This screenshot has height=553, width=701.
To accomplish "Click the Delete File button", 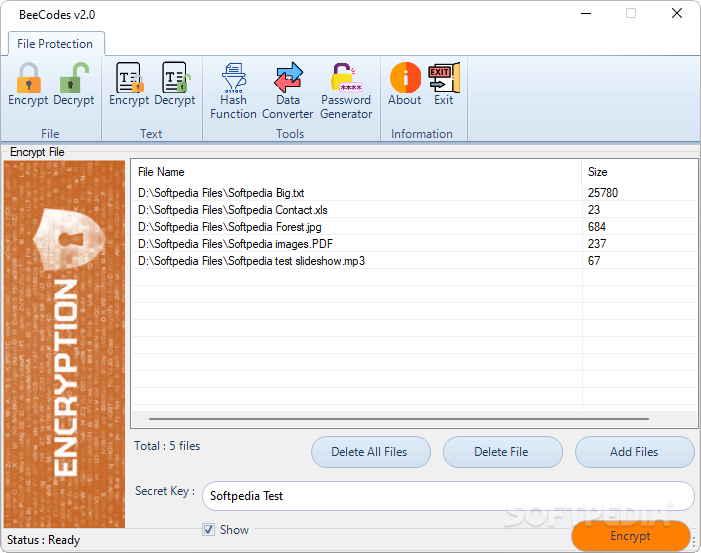I will pos(503,452).
